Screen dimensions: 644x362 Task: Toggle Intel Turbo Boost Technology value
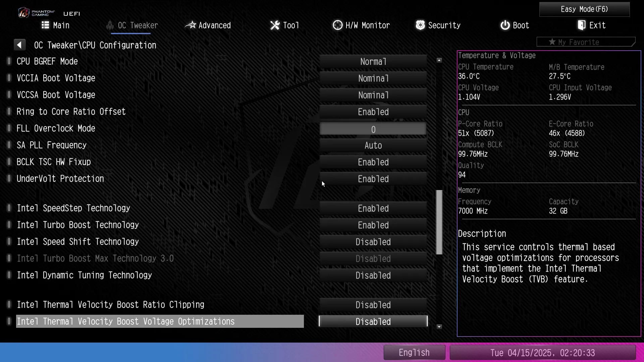click(x=373, y=225)
